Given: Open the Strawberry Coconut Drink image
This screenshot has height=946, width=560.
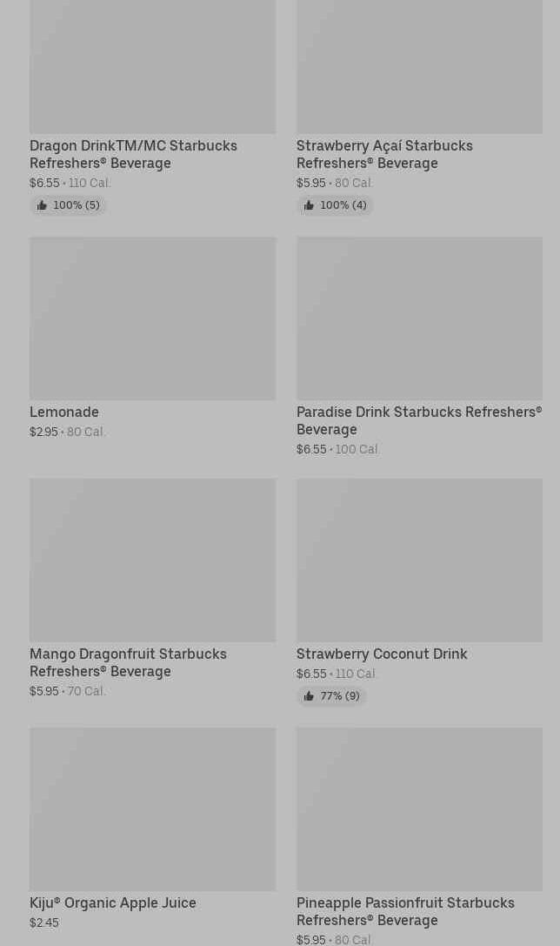Looking at the screenshot, I should coord(419,560).
